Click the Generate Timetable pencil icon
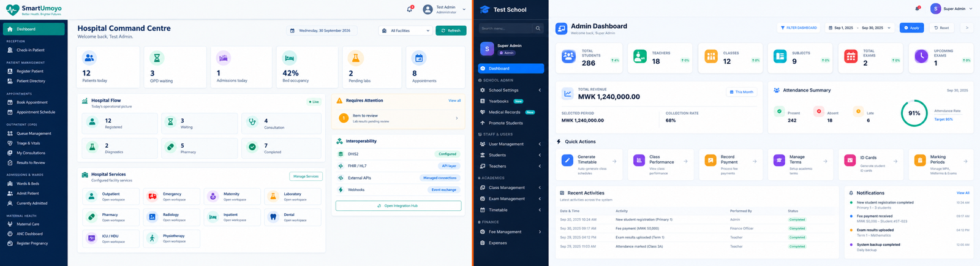Screen dimensions: 980x266 [568, 161]
